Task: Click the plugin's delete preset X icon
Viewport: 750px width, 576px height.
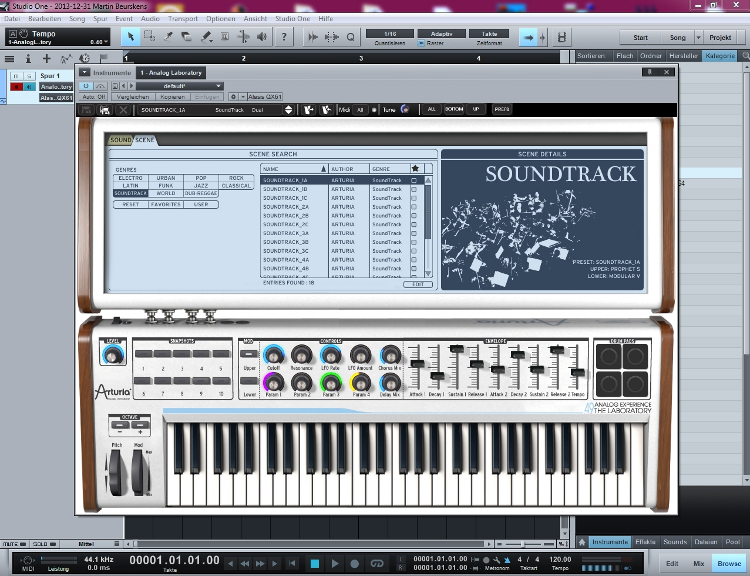Action: 123,110
